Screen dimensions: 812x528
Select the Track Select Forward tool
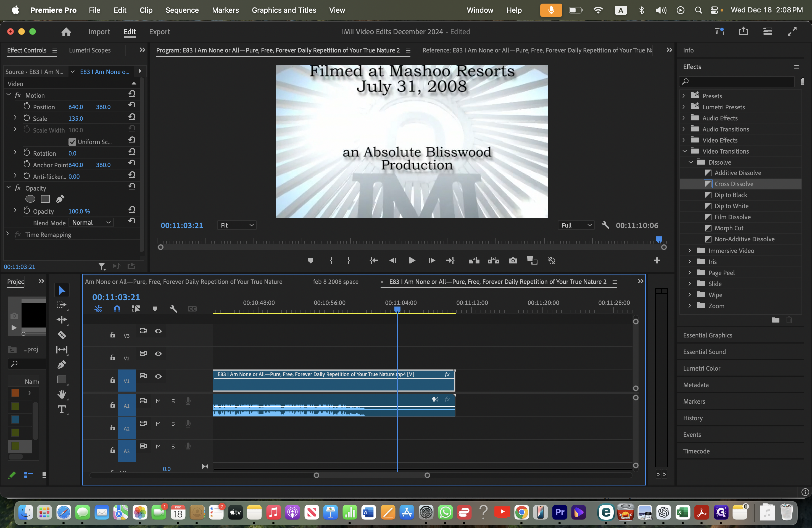coord(62,305)
